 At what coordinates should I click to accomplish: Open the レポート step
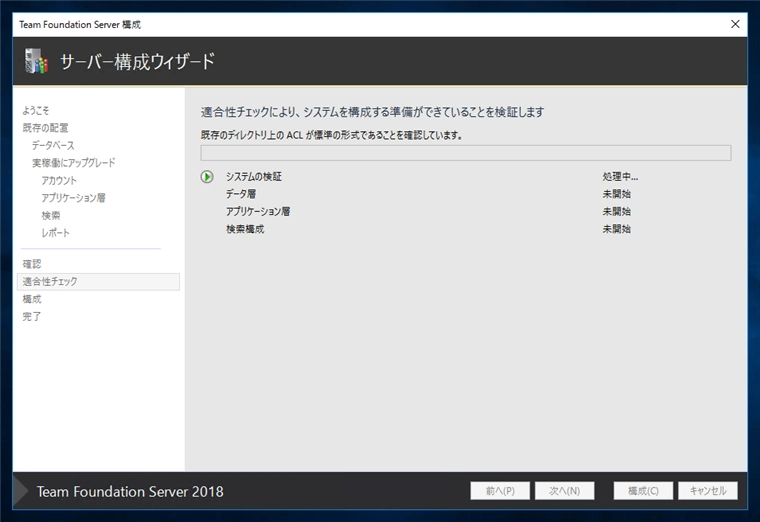(55, 233)
